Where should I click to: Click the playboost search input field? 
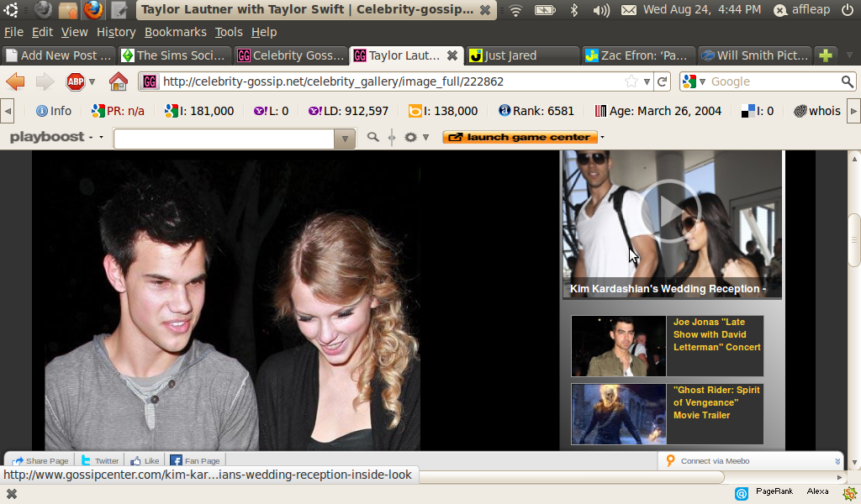click(224, 139)
